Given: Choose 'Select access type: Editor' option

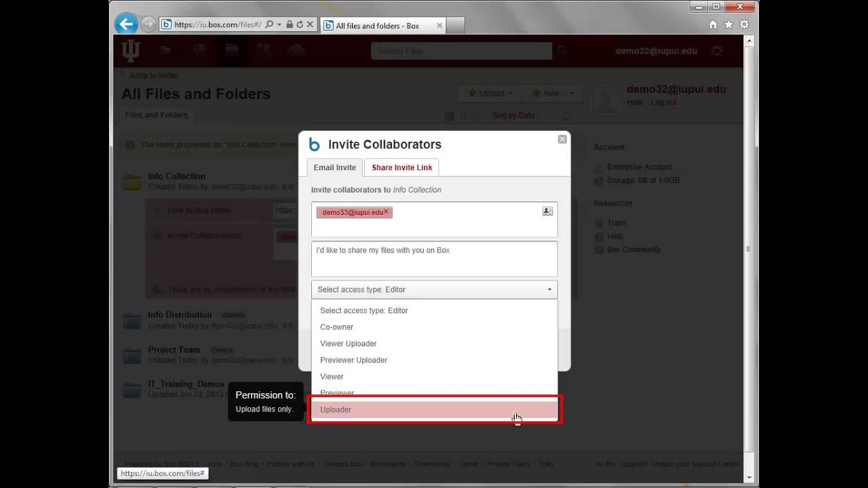Looking at the screenshot, I should 435,310.
